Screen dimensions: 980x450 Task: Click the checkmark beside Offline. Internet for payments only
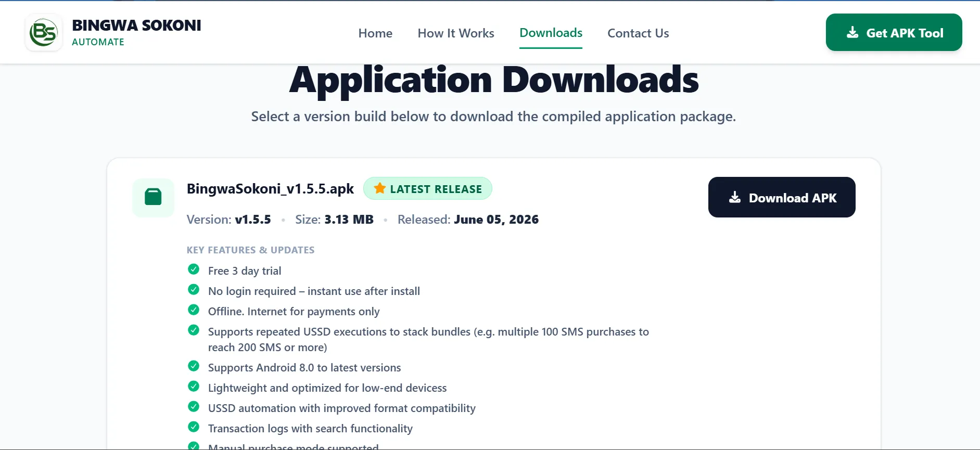click(194, 310)
